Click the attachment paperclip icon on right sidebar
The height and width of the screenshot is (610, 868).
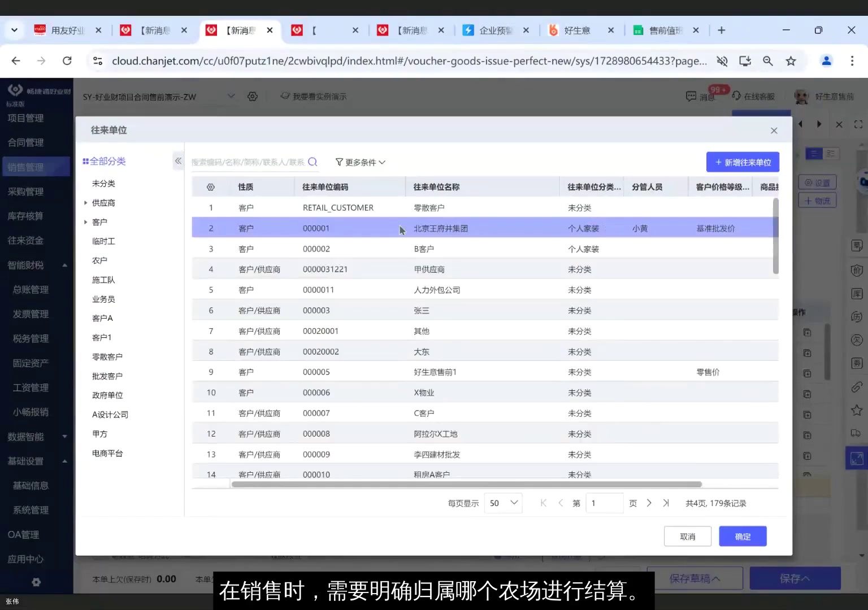[856, 387]
